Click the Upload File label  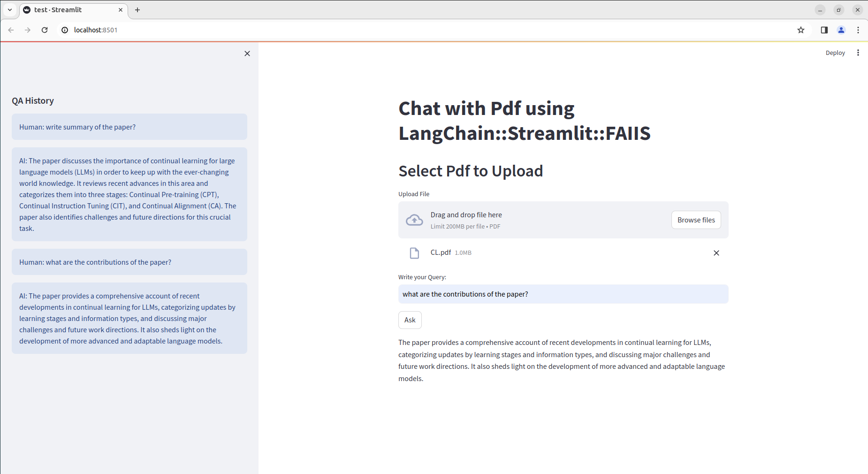[414, 194]
